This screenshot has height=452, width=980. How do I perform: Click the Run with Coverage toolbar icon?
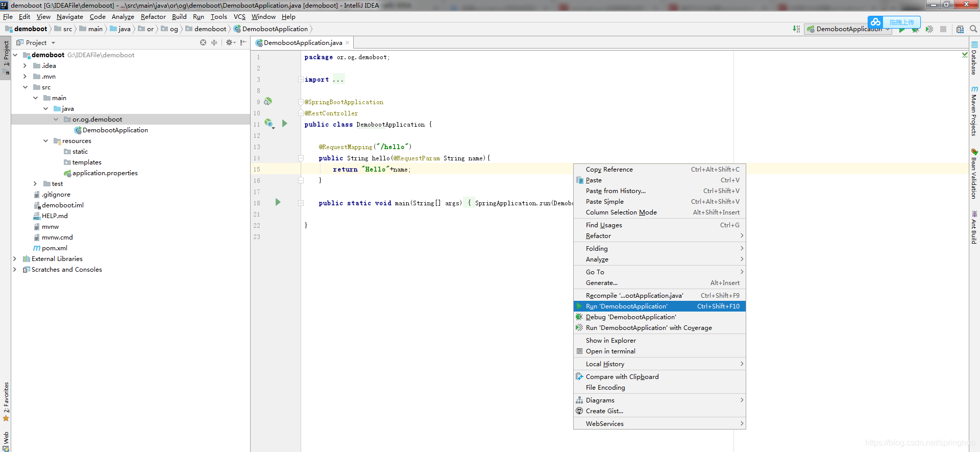click(929, 29)
